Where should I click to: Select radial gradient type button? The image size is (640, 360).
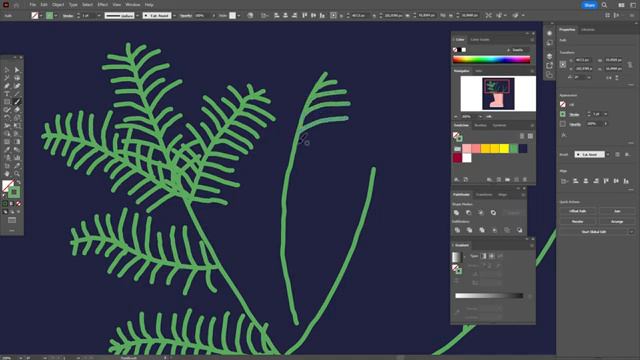[492, 256]
